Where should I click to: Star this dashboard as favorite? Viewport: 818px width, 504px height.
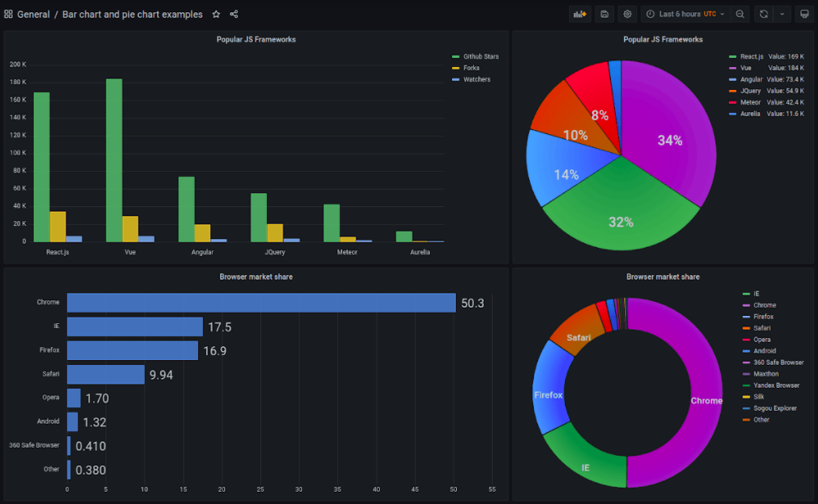point(216,14)
